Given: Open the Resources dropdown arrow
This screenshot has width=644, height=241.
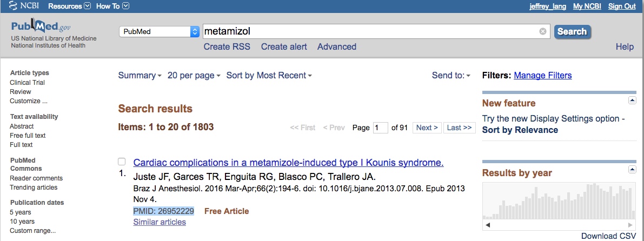Looking at the screenshot, I should [88, 6].
